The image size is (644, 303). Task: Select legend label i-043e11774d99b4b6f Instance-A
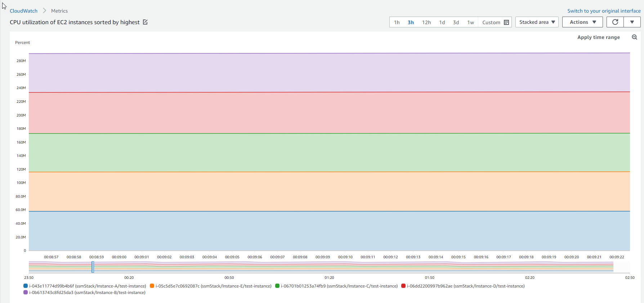point(88,286)
